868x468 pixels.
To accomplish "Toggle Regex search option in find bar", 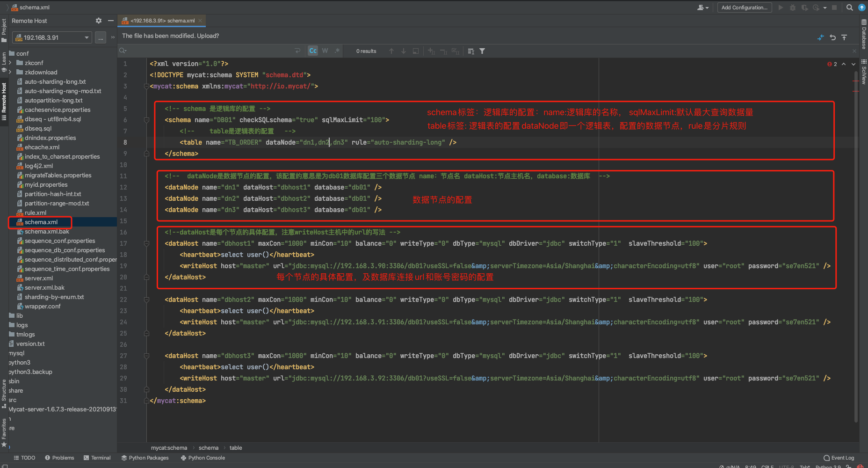I will click(x=337, y=51).
